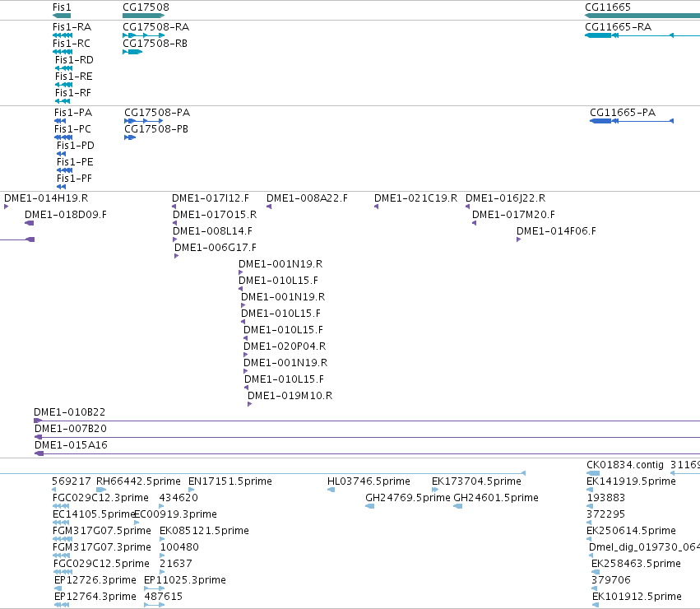
Task: Open the EK101912.5prime EST
Action: [x=637, y=597]
